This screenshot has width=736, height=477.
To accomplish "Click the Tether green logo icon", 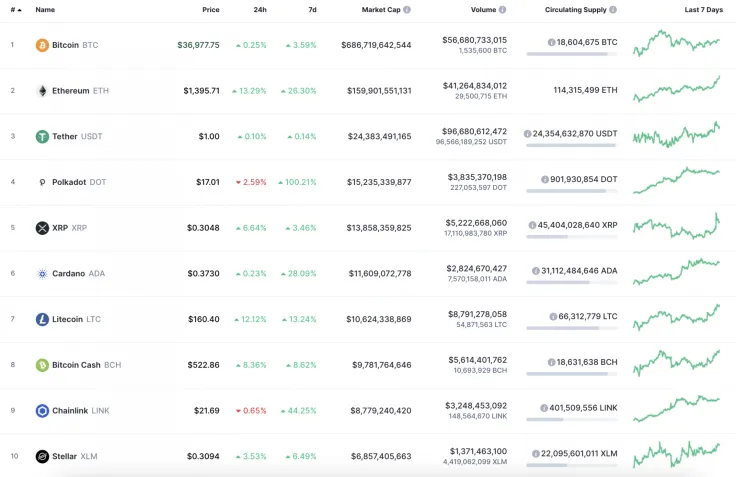I will pyautogui.click(x=42, y=136).
